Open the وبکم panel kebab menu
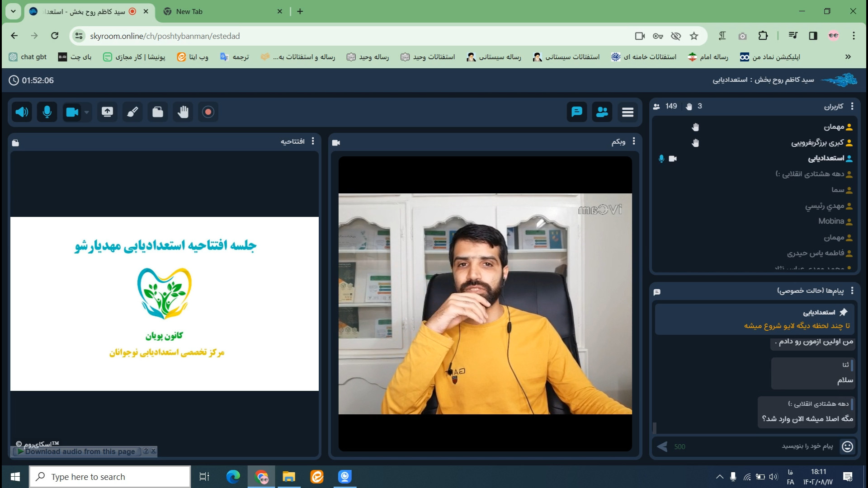Image resolution: width=868 pixels, height=488 pixels. tap(634, 141)
